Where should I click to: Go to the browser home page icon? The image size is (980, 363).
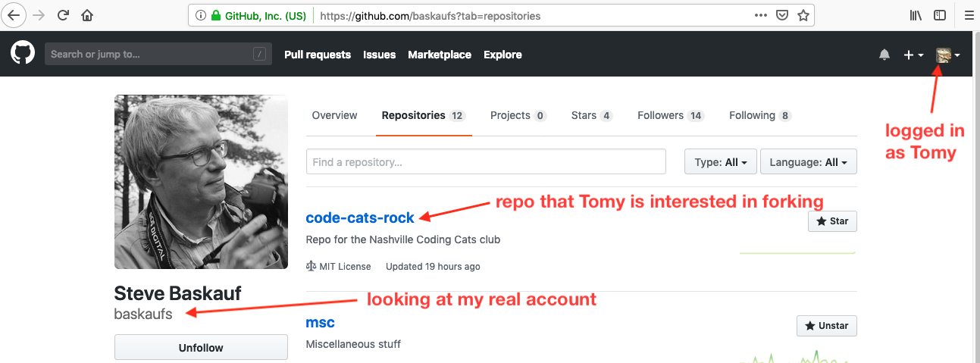point(87,15)
